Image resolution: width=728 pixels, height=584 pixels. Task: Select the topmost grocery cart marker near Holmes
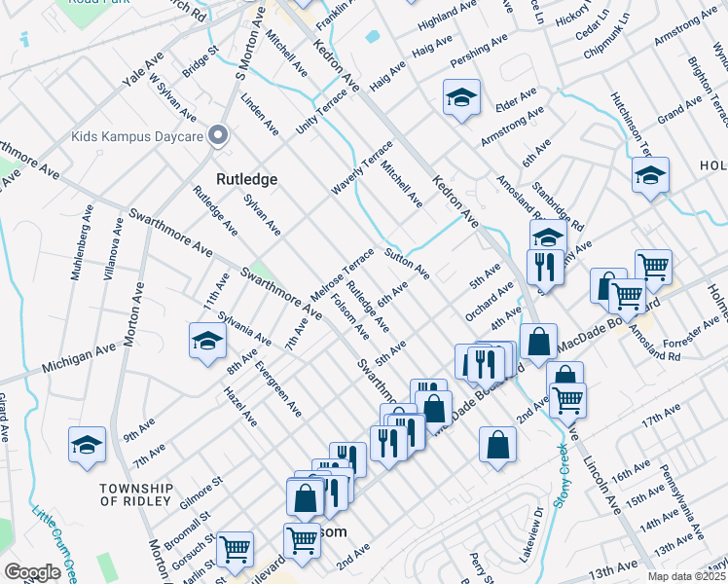coord(654,269)
